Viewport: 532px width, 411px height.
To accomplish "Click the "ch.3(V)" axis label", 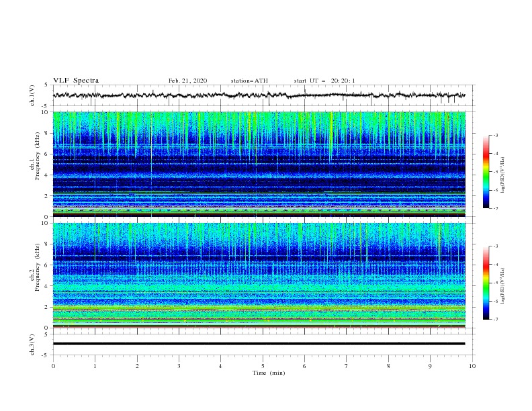I will pos(32,345).
